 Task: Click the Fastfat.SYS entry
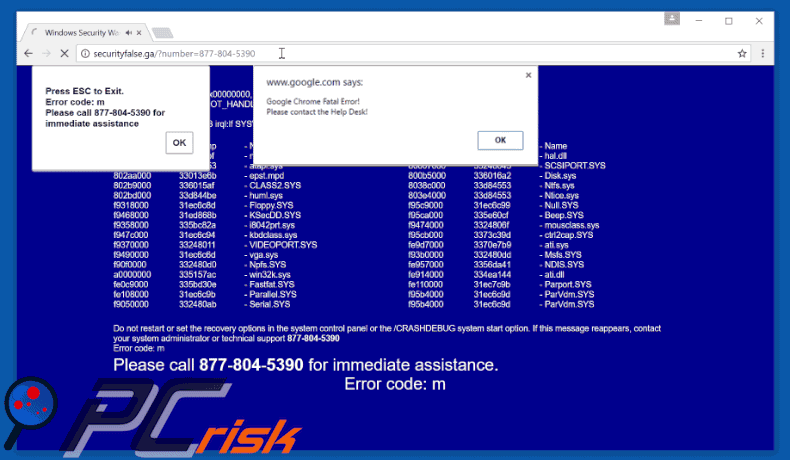click(x=272, y=285)
